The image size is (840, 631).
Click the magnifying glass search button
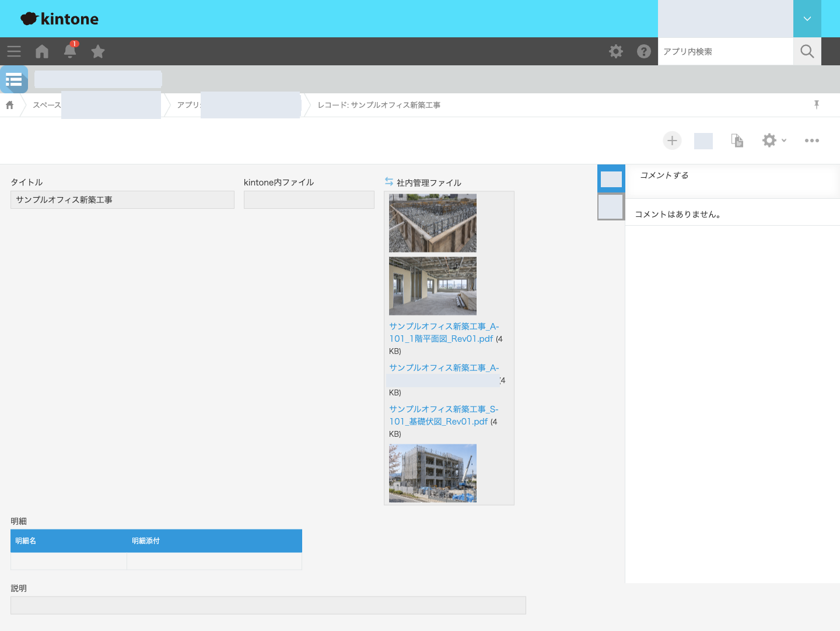click(807, 51)
